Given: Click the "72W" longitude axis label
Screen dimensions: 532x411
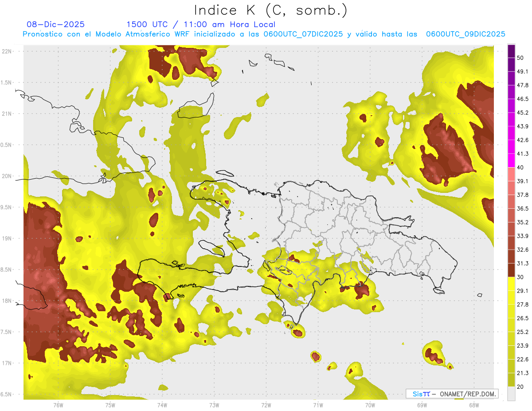Looking at the screenshot, I should click(266, 405).
